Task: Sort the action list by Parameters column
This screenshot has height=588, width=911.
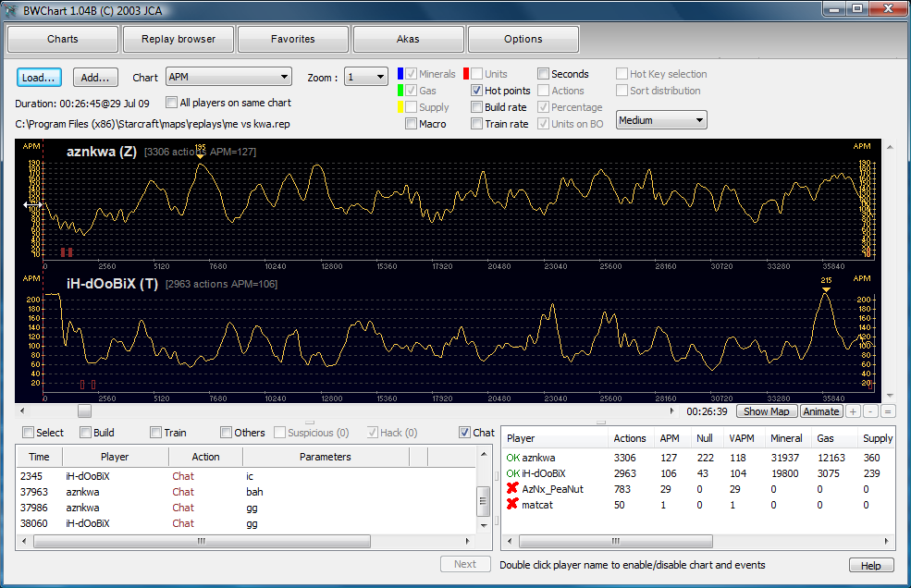Action: [326, 457]
